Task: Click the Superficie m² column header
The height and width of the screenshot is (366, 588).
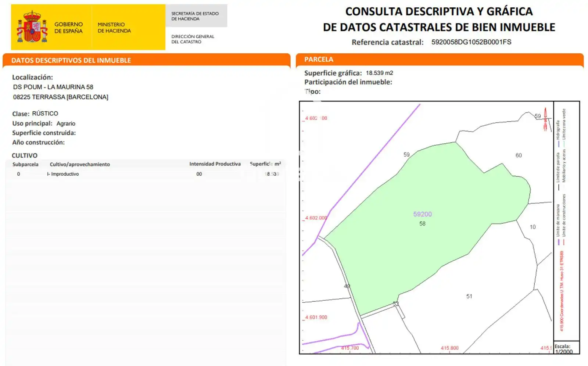Action: 265,164
